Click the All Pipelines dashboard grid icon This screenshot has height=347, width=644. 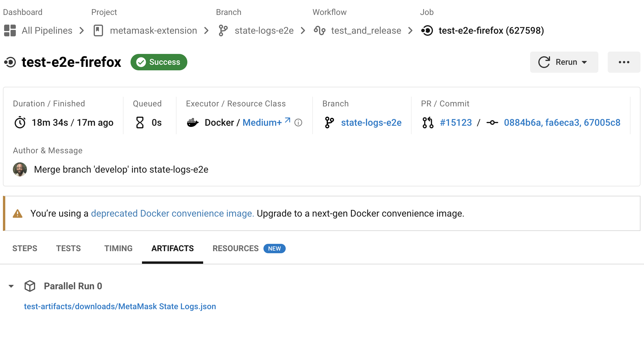[x=10, y=30]
